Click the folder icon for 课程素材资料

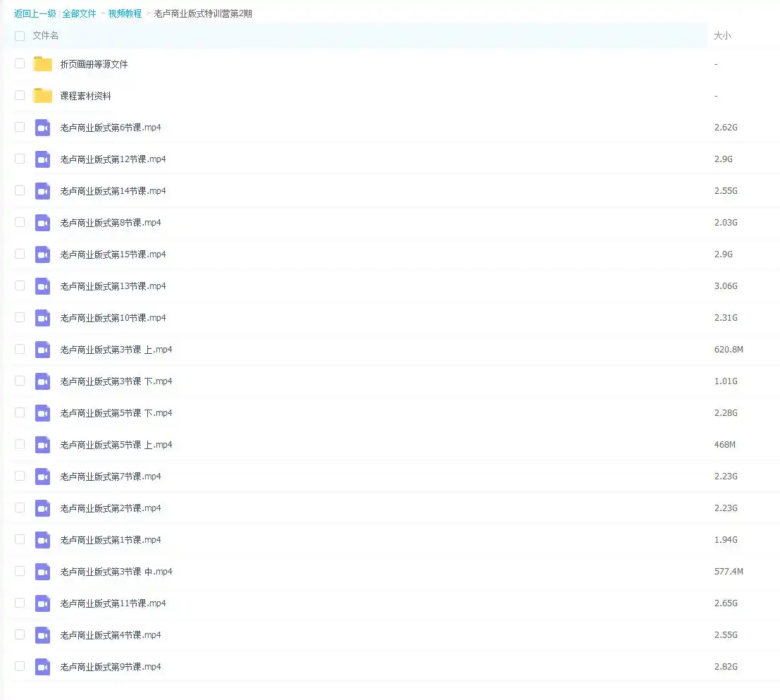click(x=43, y=96)
